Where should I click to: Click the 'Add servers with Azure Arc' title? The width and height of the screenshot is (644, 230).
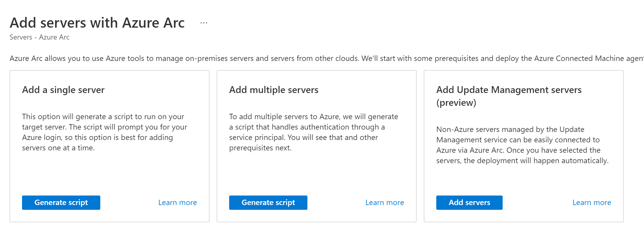(x=97, y=23)
